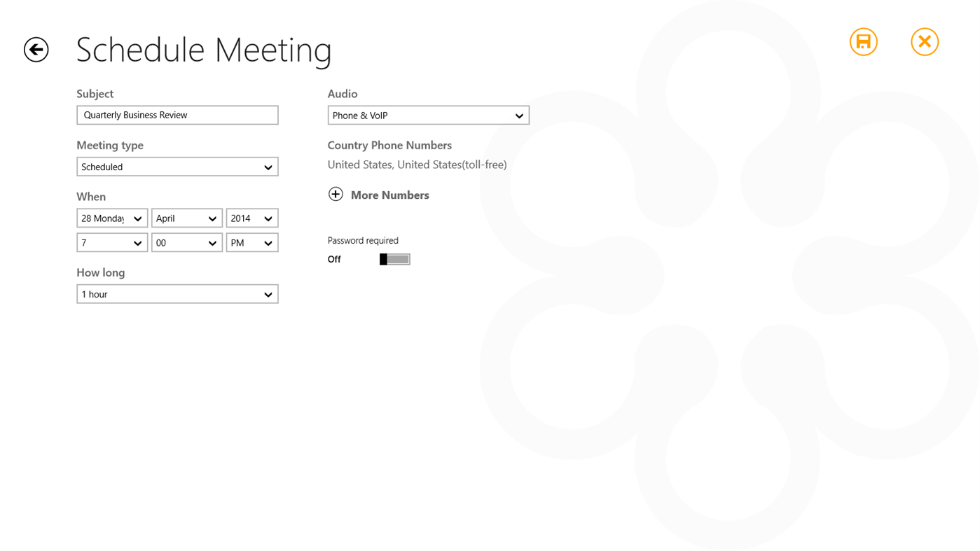
Task: Go back using the back arrow
Action: 36,50
